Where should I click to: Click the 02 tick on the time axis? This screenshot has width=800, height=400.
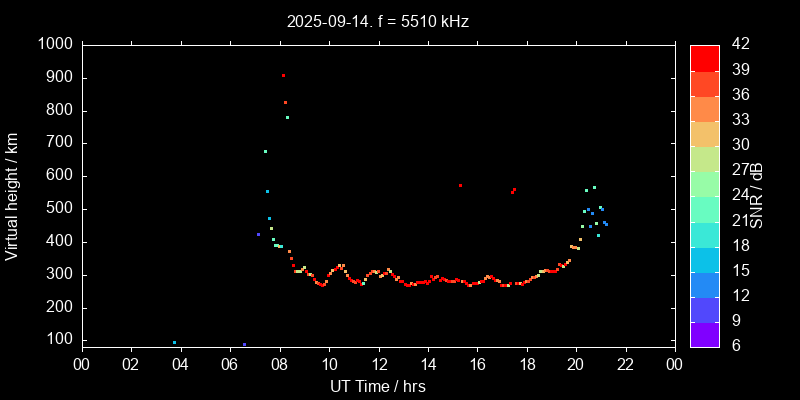(x=130, y=364)
